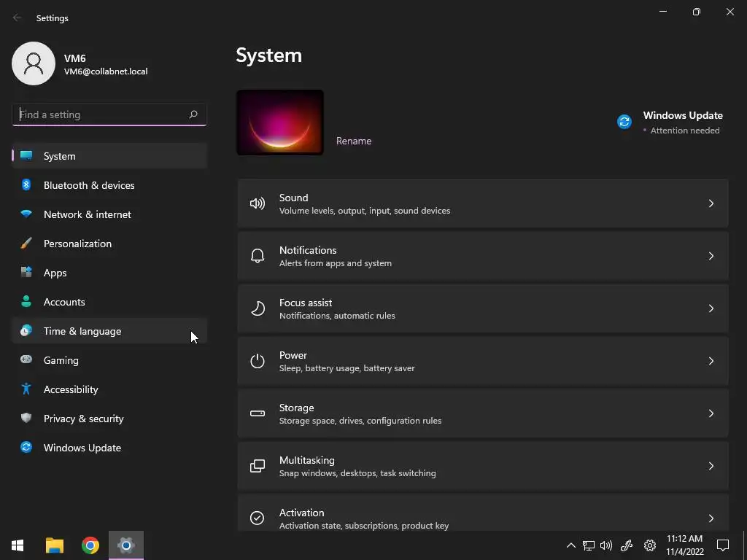Open the notification center icon in taskbar

point(723,545)
